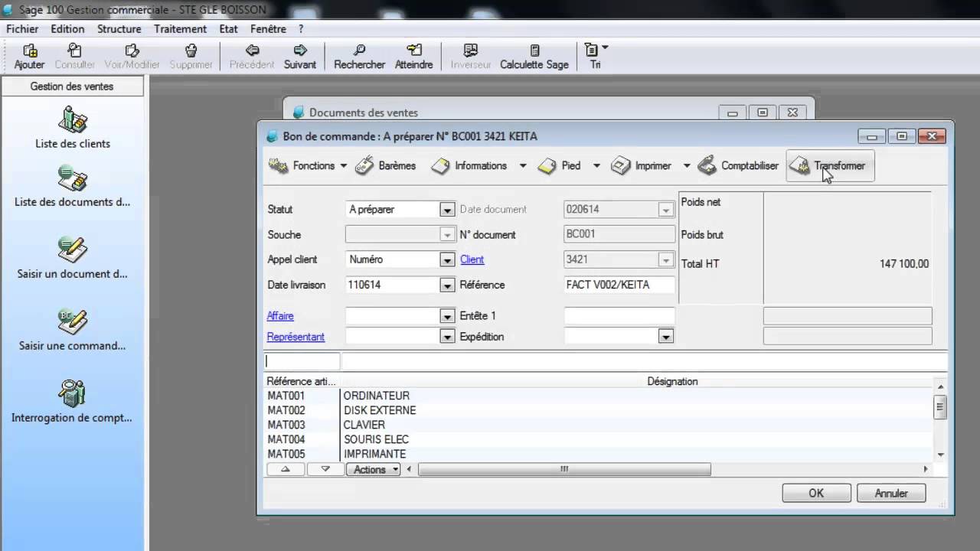
Task: Open the Etat menu
Action: point(228,29)
